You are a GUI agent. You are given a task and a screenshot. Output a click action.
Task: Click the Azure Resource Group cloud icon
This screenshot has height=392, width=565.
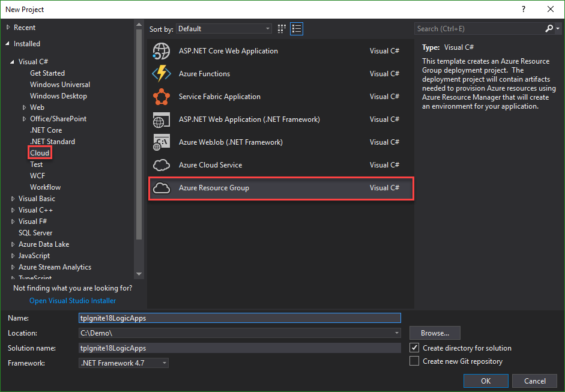[162, 188]
